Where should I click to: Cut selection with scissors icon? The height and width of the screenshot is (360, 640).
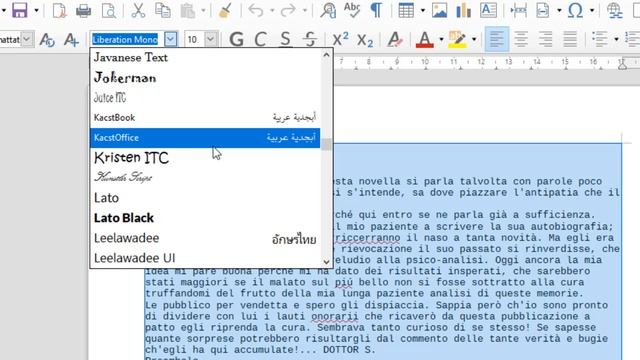click(138, 10)
